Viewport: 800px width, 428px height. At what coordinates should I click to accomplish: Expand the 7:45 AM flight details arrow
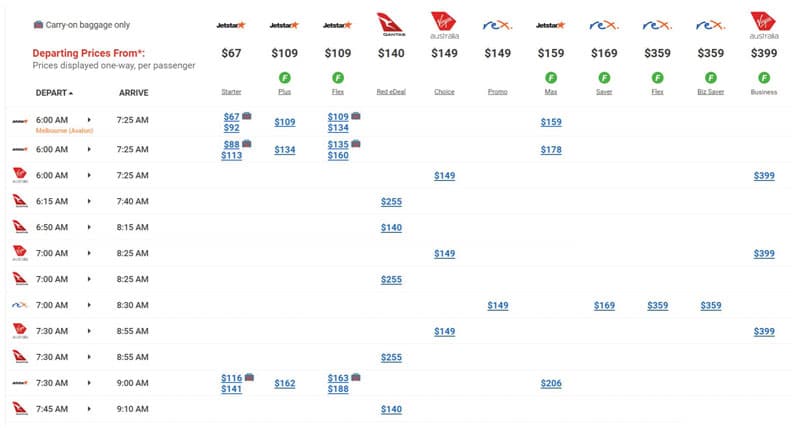[x=89, y=409]
